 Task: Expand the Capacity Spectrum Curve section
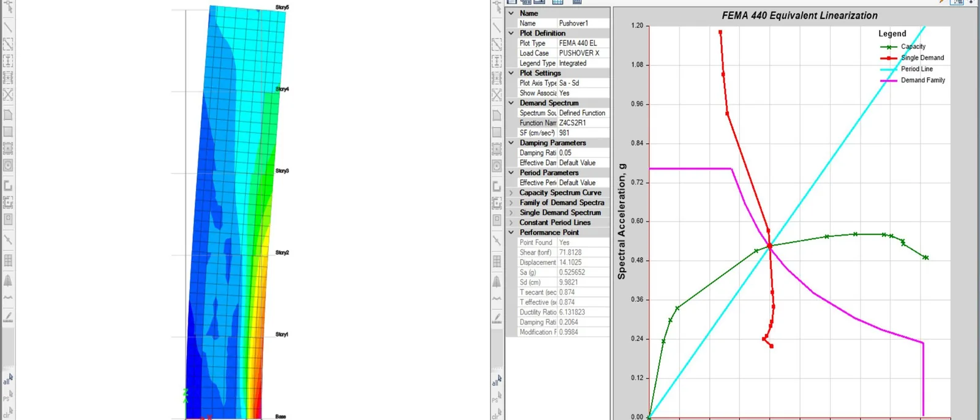[511, 192]
